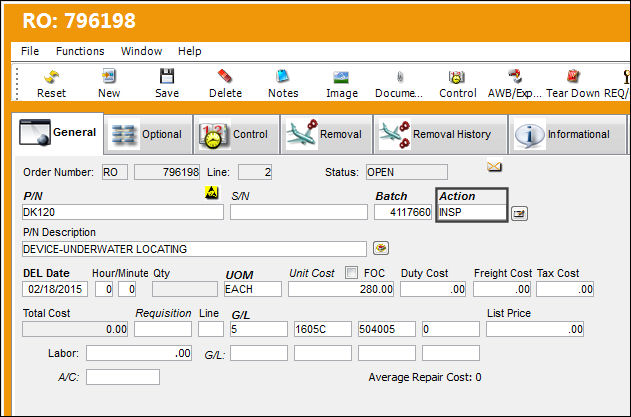Open the File menu
The height and width of the screenshot is (417, 631).
[x=30, y=51]
